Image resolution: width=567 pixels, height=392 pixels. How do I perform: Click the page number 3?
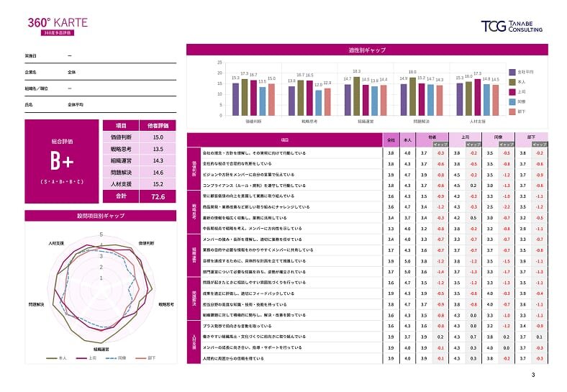(533, 375)
